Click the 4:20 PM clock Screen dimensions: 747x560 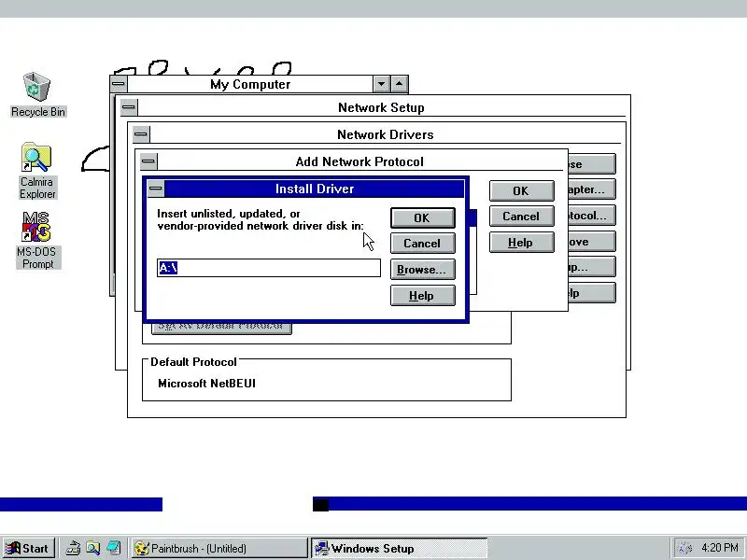tap(719, 548)
